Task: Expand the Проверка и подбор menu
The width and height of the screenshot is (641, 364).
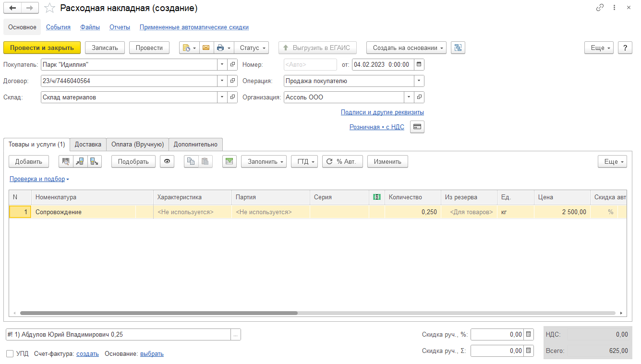Action: pyautogui.click(x=39, y=179)
